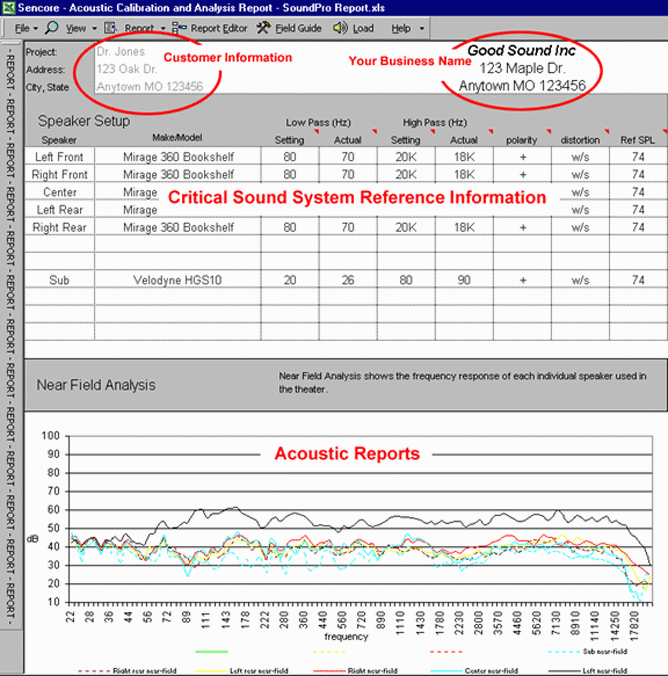Click the Low Pass (Hz) column header

(318, 122)
